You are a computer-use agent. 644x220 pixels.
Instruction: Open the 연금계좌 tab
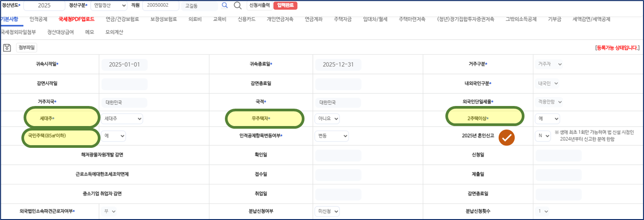[314, 19]
